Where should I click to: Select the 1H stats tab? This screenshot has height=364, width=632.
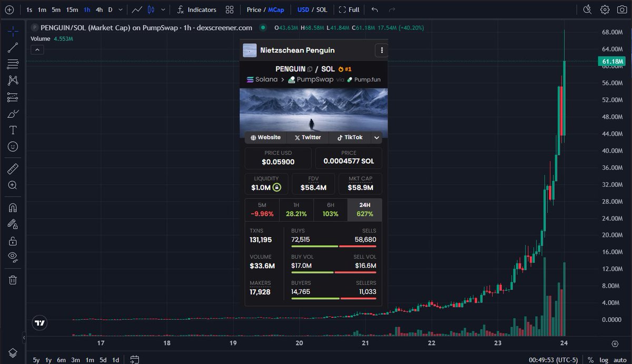pyautogui.click(x=296, y=209)
